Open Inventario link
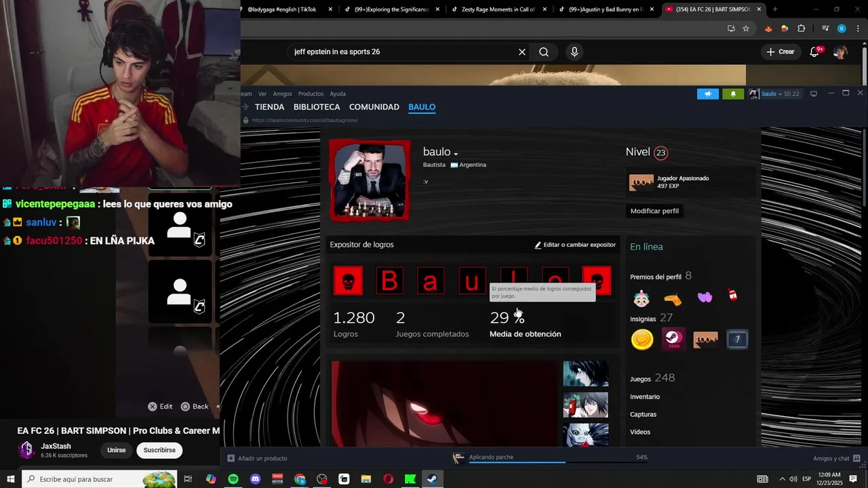This screenshot has height=488, width=868. (645, 396)
